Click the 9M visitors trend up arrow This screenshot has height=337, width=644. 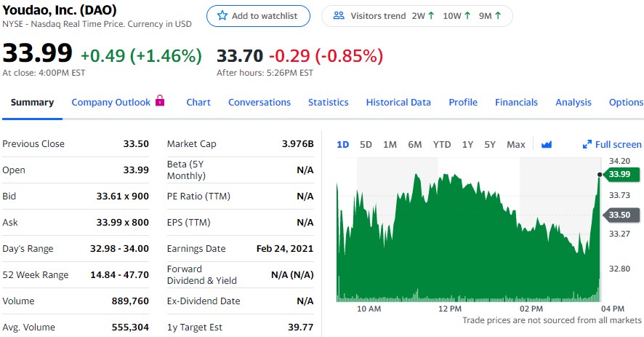pyautogui.click(x=498, y=15)
